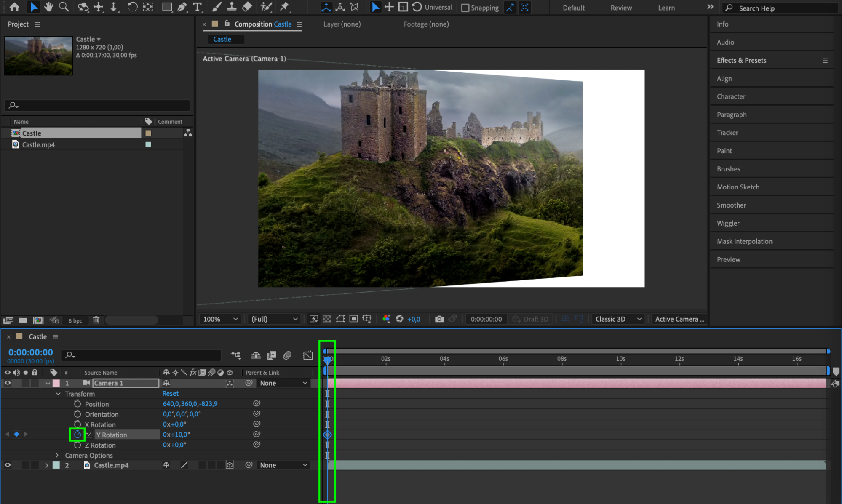Select the Zoom tool

tap(64, 7)
